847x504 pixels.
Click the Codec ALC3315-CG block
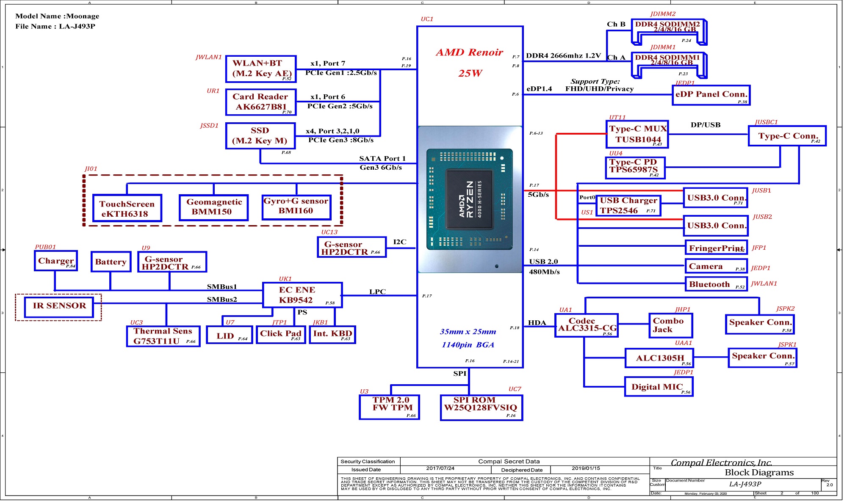pyautogui.click(x=586, y=325)
